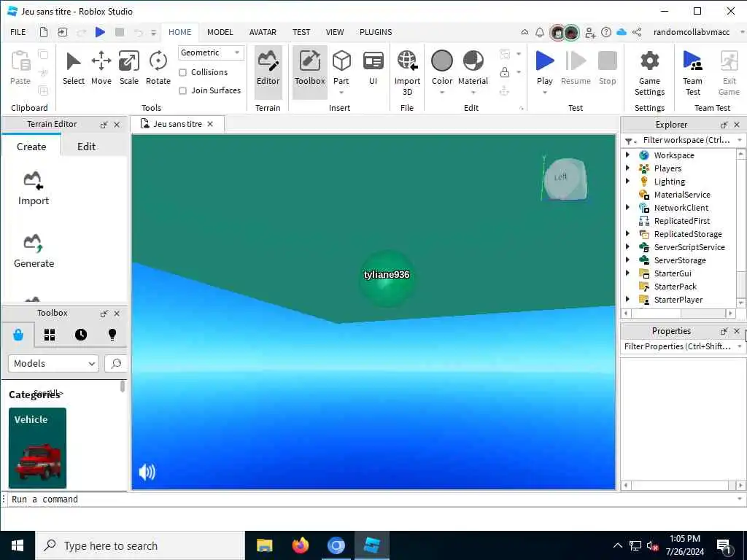Select the StarterPack tree item
Image resolution: width=747 pixels, height=560 pixels.
point(675,286)
